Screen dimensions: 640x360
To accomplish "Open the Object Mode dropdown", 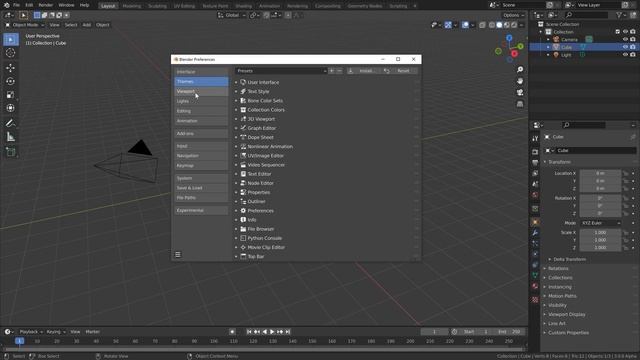I will coord(24,25).
